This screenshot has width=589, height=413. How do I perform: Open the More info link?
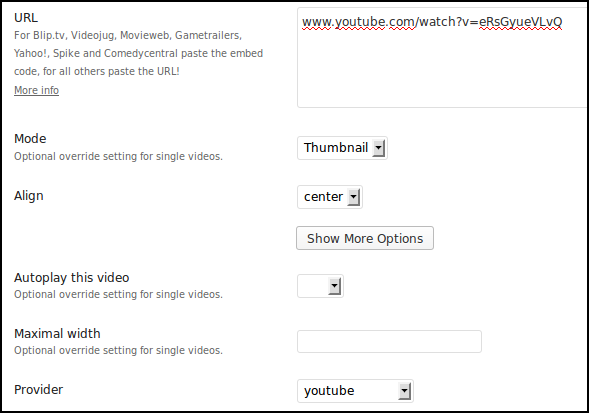[36, 90]
